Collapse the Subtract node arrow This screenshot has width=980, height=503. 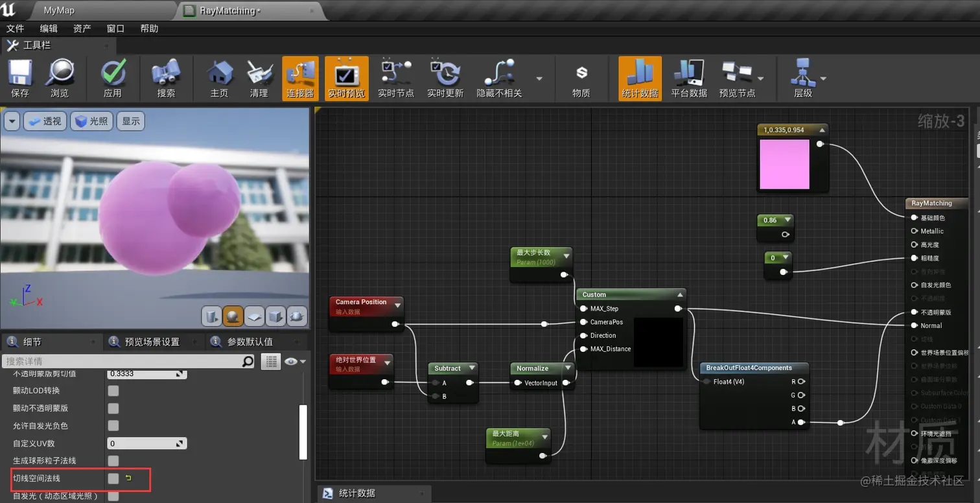pos(472,368)
